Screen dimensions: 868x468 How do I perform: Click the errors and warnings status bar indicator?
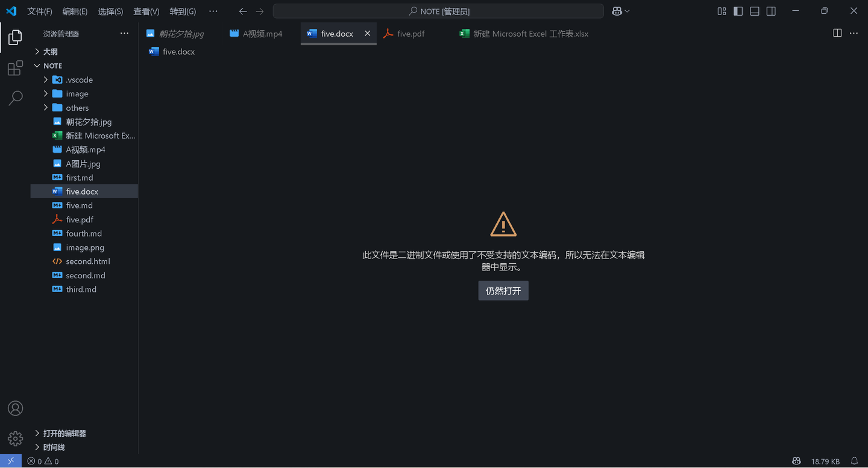coord(43,461)
